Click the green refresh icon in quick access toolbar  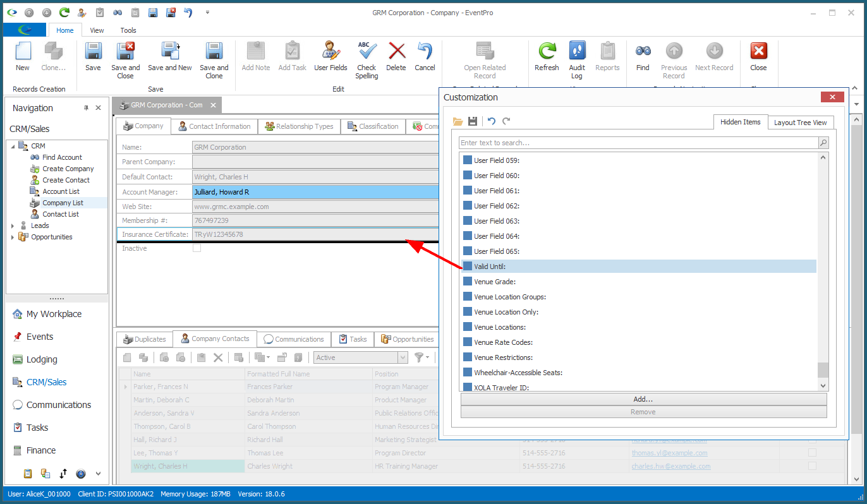64,12
